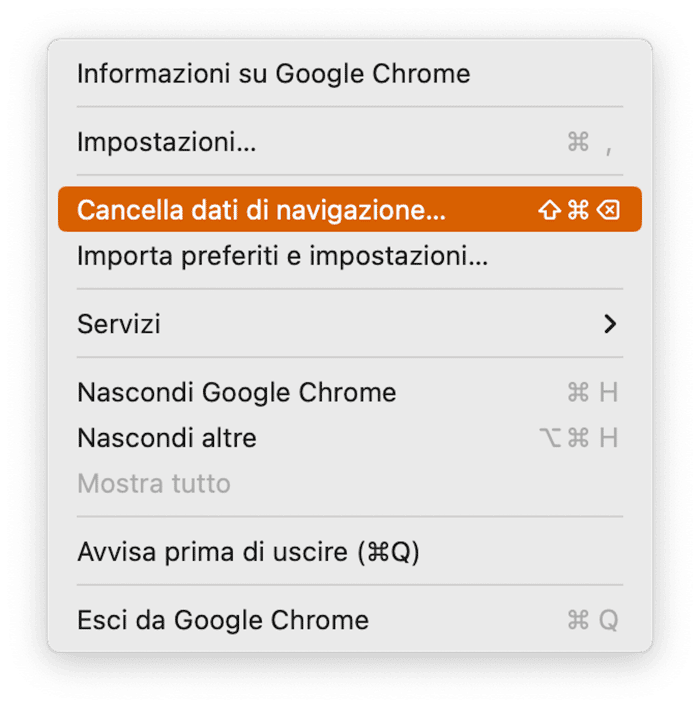Click the ⌘ H shortcut for Nascondi Google Chrome
Image resolution: width=700 pixels, height=708 pixels.
tap(593, 392)
